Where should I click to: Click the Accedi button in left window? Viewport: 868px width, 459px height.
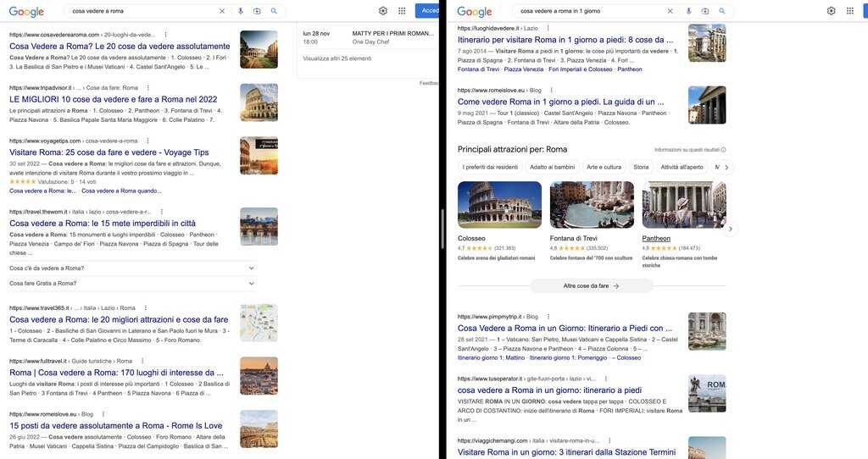429,10
